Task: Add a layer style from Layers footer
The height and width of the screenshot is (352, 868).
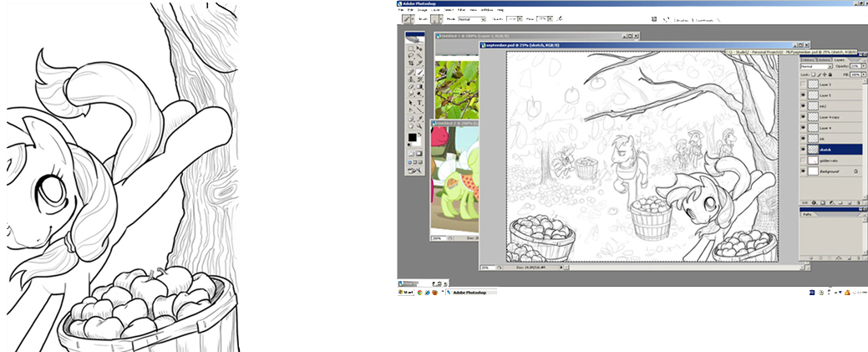Action: pyautogui.click(x=814, y=203)
